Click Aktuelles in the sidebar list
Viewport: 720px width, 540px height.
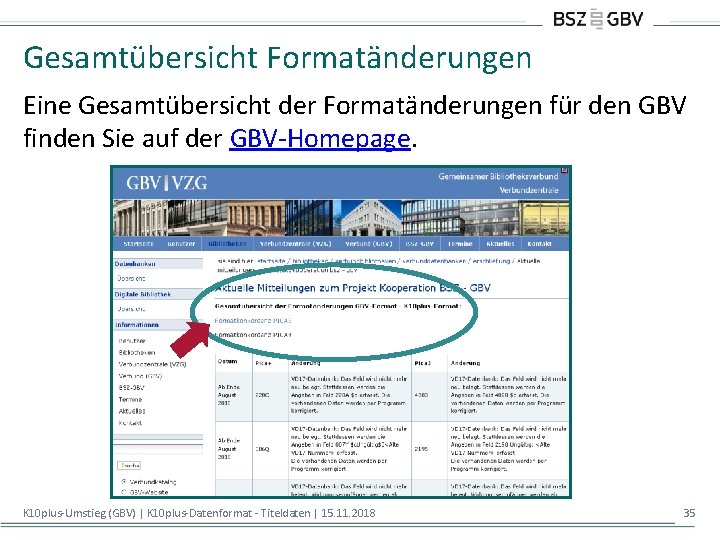point(132,411)
